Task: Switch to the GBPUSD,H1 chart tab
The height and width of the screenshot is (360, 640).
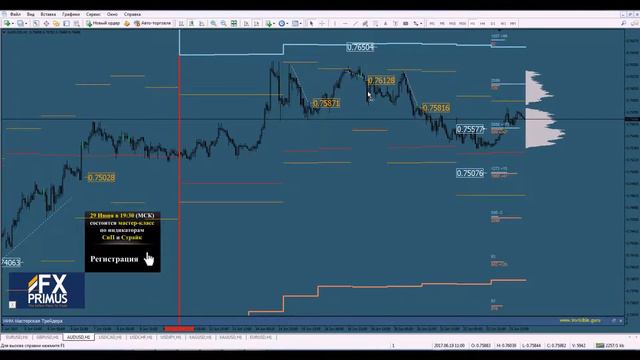Action: click(x=47, y=337)
